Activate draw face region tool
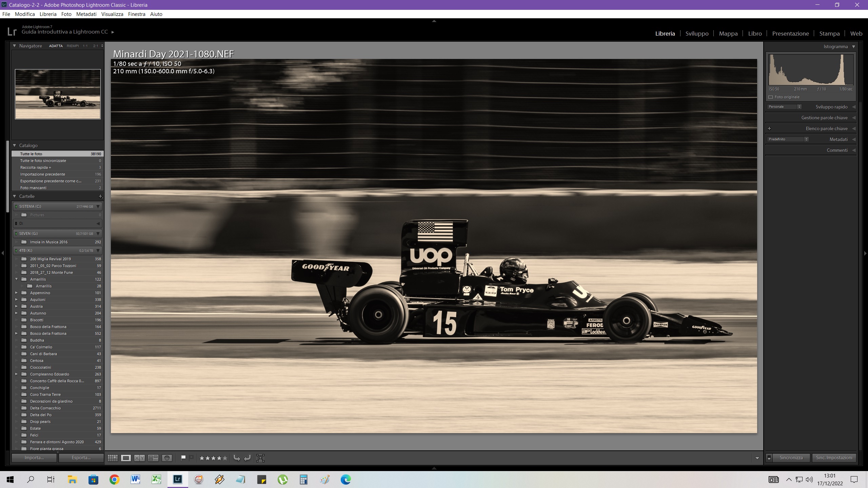 pos(260,458)
